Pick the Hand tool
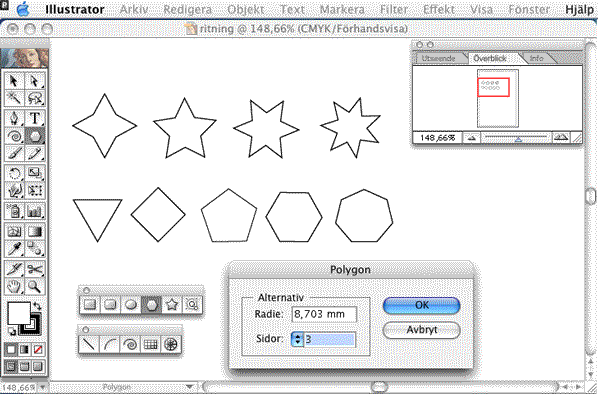This screenshot has height=395, width=598. tap(14, 286)
